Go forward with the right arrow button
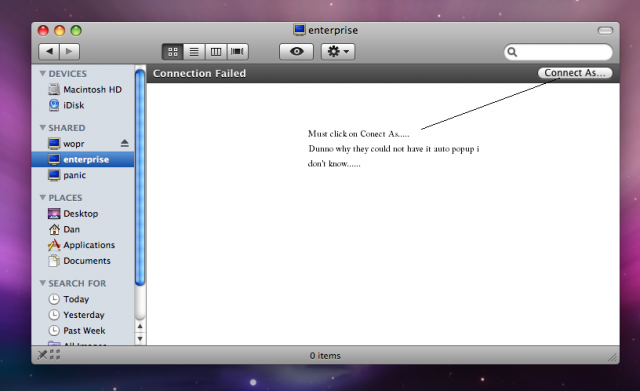Image resolution: width=640 pixels, height=391 pixels. 69,51
